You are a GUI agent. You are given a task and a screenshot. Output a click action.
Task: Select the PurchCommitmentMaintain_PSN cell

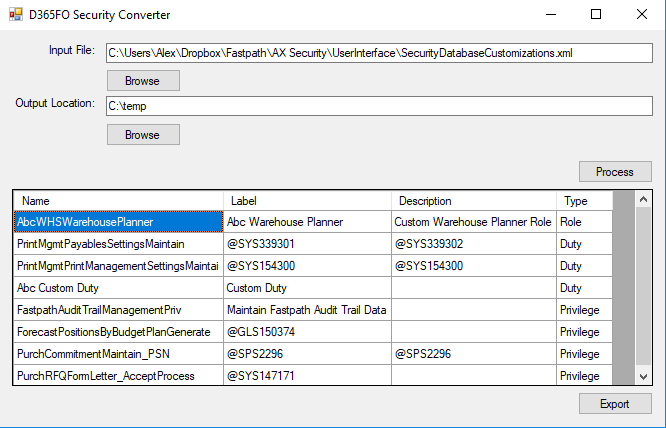tap(119, 354)
